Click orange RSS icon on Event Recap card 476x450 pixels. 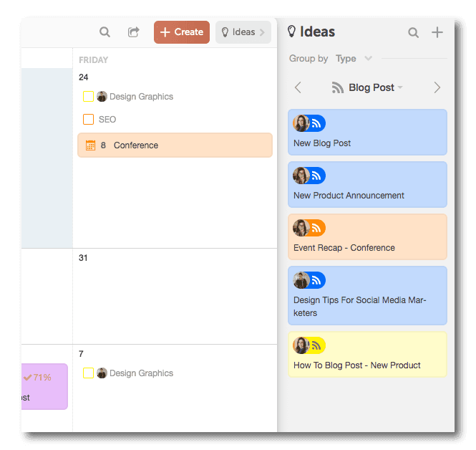316,228
